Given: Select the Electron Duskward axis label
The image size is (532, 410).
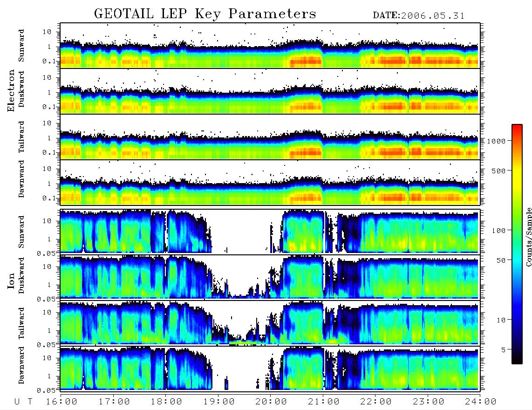Looking at the screenshot, I should pos(21,89).
